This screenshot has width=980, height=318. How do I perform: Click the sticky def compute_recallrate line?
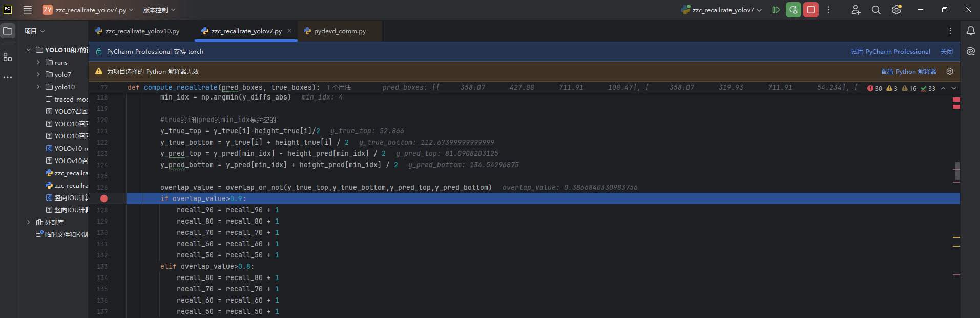coord(223,87)
